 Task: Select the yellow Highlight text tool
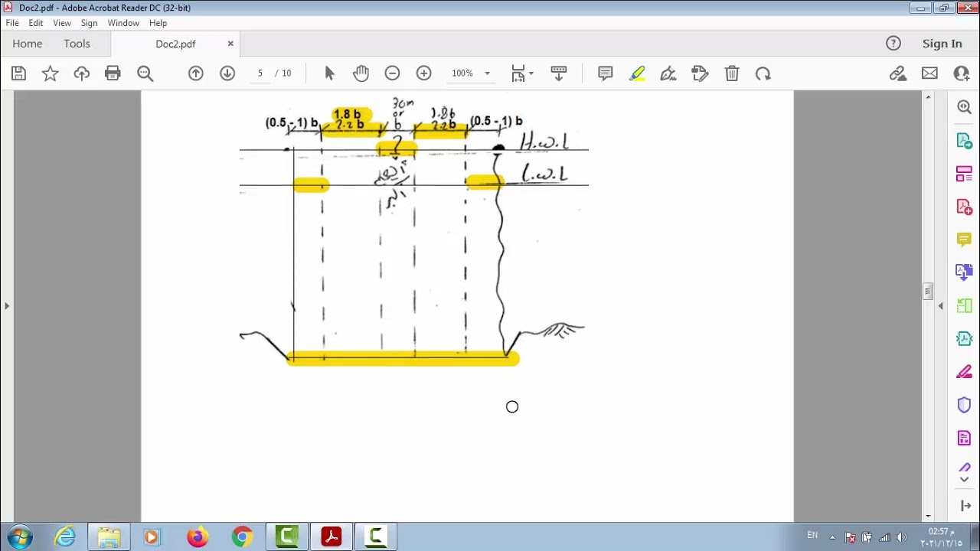tap(637, 73)
